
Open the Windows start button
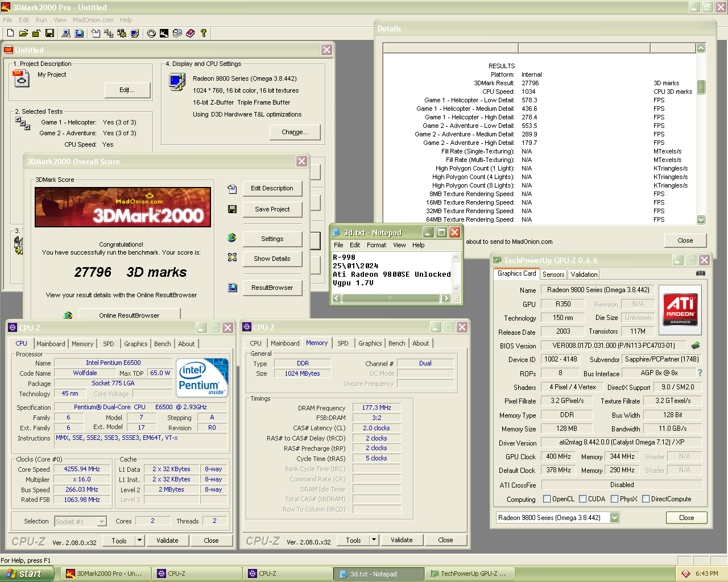pyautogui.click(x=27, y=574)
